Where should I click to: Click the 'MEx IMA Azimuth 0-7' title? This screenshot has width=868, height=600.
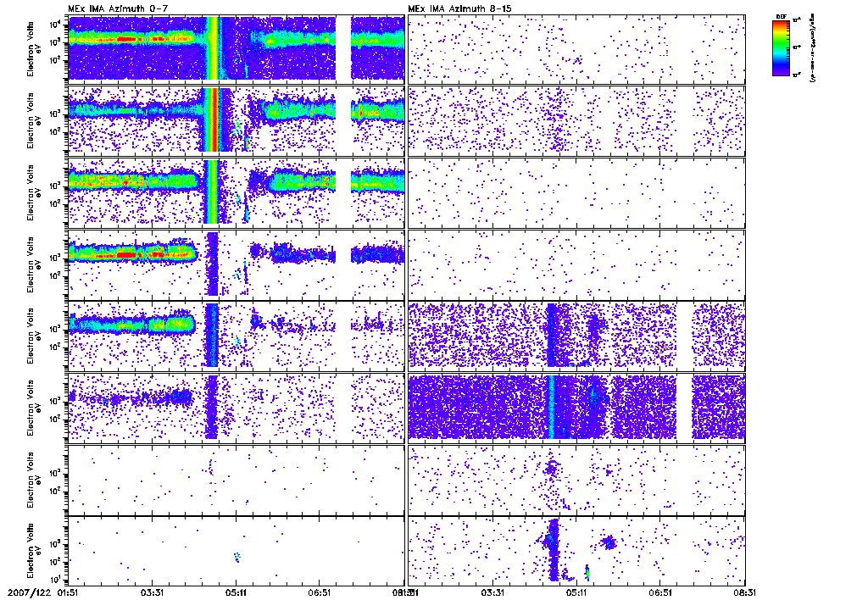[x=110, y=8]
